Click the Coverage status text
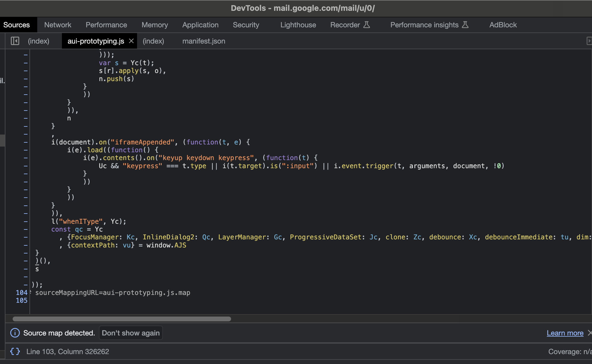This screenshot has width=592, height=364. coord(570,351)
